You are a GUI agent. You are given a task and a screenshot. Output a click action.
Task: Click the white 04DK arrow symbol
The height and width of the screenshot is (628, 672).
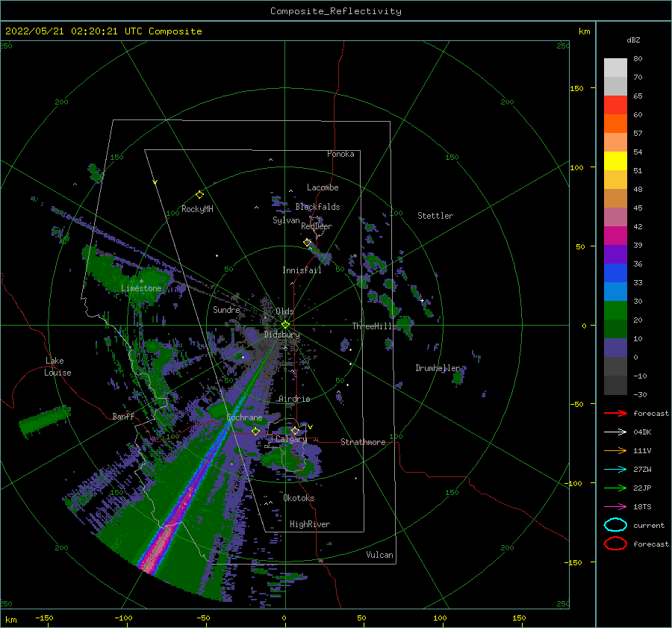tap(615, 432)
